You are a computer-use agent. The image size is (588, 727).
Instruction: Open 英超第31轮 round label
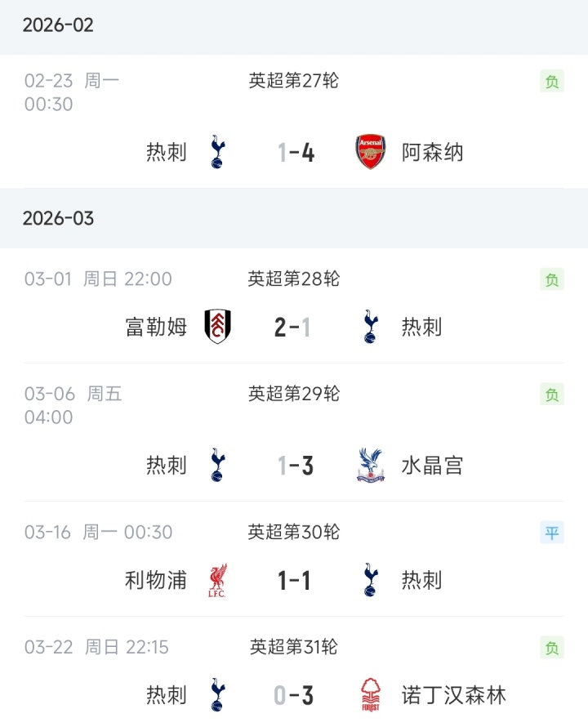coord(294,648)
